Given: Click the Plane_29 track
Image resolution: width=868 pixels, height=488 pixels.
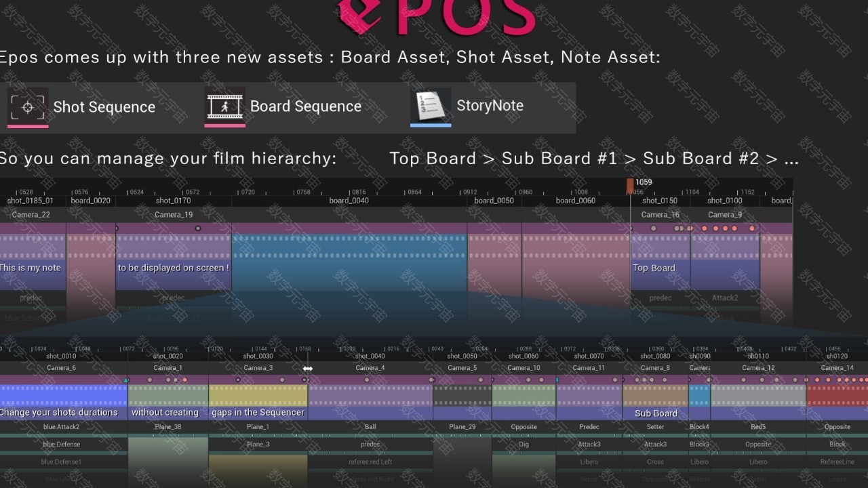Looking at the screenshot, I should click(462, 427).
